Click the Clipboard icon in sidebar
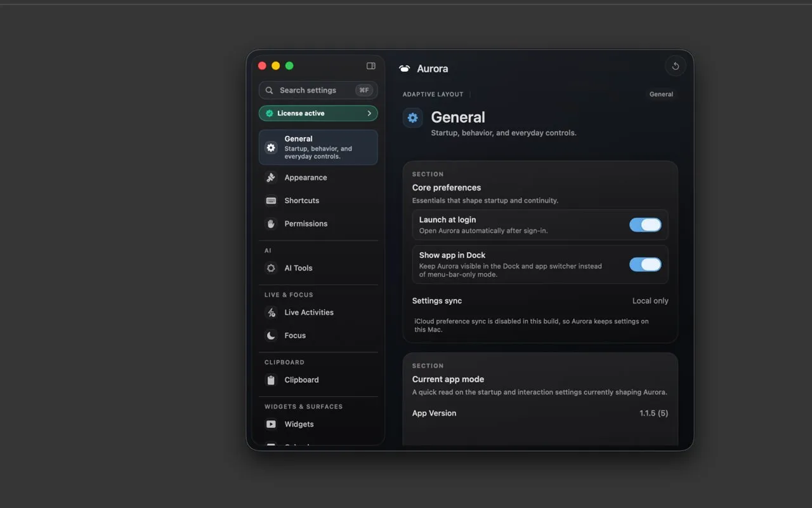The height and width of the screenshot is (508, 812). (x=271, y=380)
